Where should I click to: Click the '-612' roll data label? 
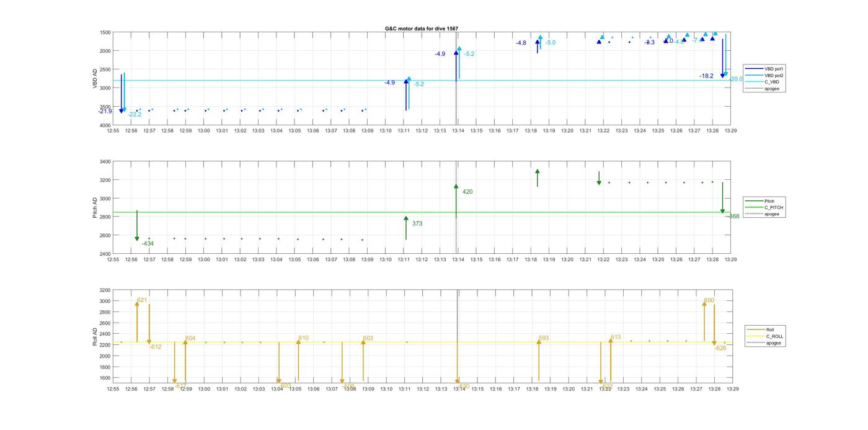click(x=155, y=347)
